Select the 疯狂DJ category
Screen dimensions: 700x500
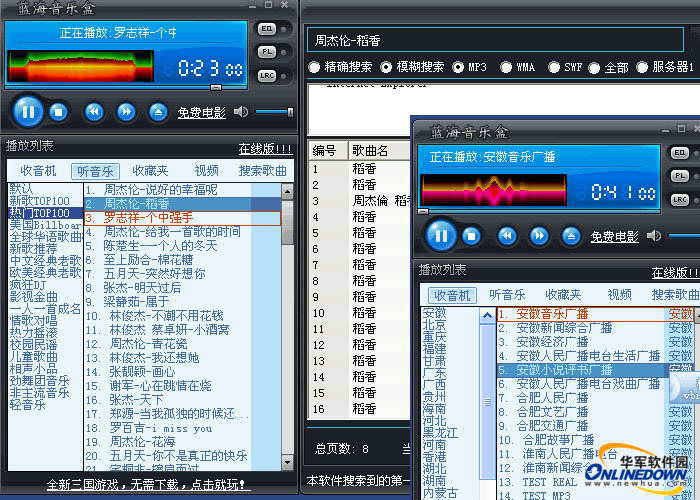pyautogui.click(x=28, y=285)
